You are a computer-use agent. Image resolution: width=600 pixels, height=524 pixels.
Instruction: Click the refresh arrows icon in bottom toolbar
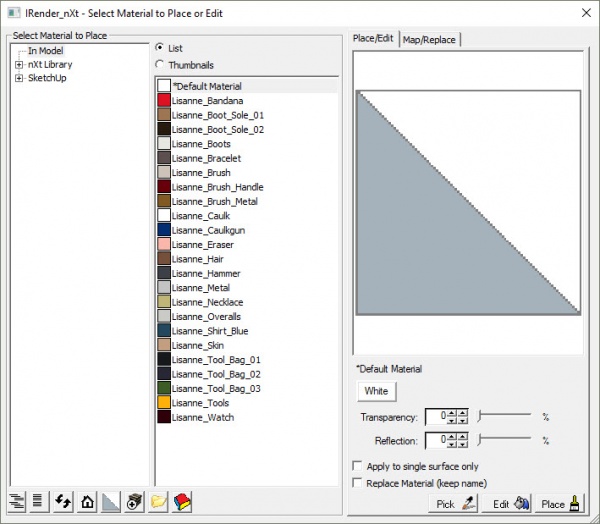click(x=64, y=503)
